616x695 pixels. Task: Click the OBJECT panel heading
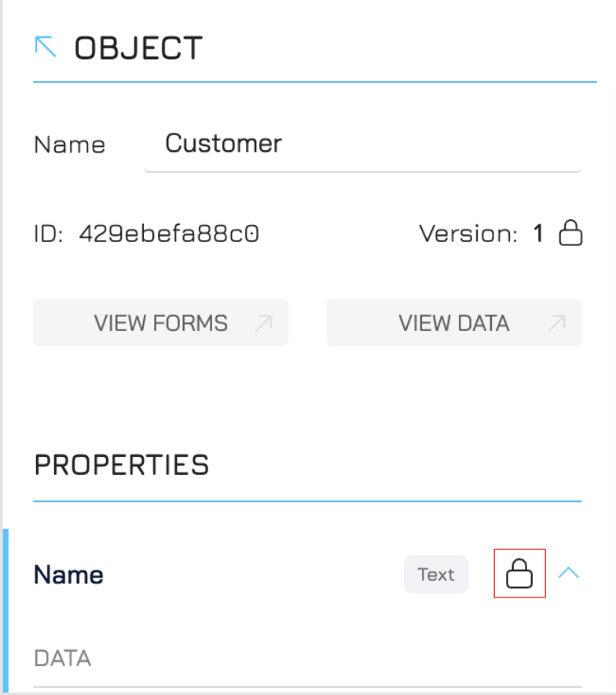click(138, 48)
